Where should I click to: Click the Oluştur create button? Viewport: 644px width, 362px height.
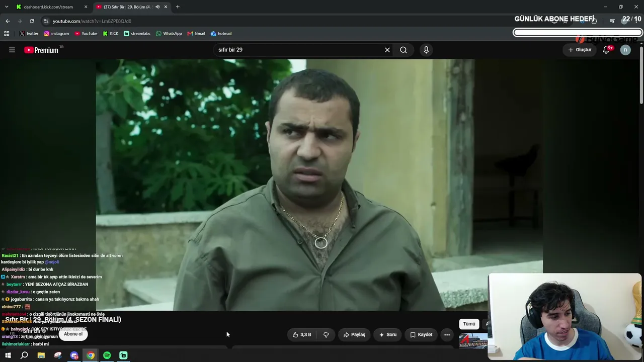tap(580, 50)
